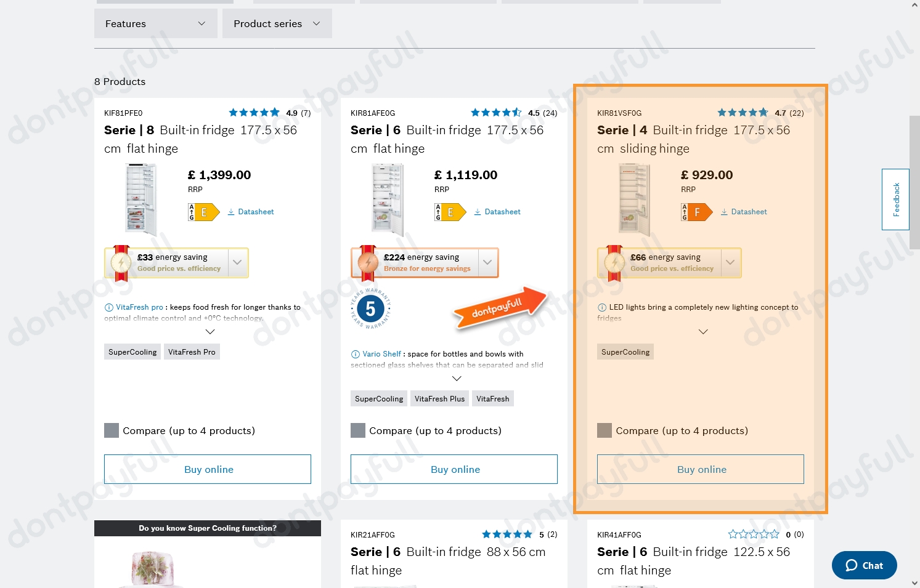The height and width of the screenshot is (588, 920).
Task: Download the KIF81PFE0 datasheet
Action: 251,212
